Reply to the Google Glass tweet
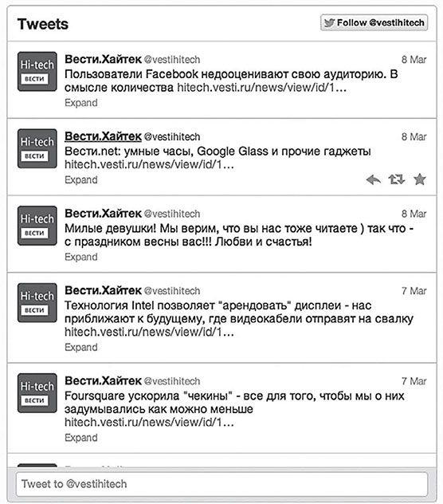This screenshot has height=504, width=443. [374, 179]
